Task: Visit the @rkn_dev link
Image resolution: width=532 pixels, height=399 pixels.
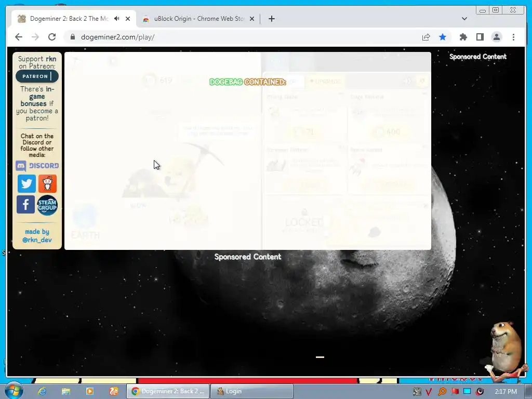Action: pyautogui.click(x=37, y=240)
